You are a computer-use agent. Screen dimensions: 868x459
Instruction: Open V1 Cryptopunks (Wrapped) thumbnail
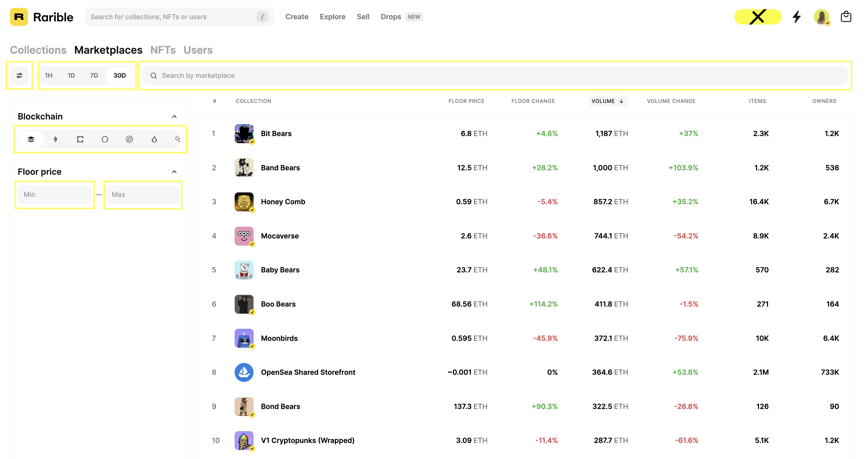pyautogui.click(x=244, y=441)
